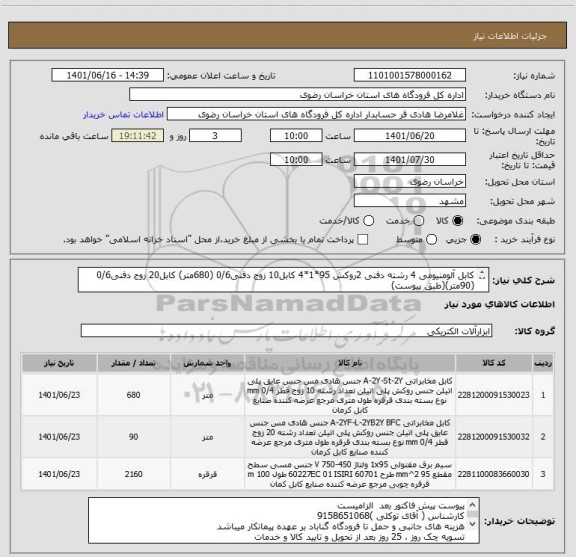This screenshot has height=557, width=576.
Task: Select the کالا/خدمت radio button
Action: click(368, 221)
